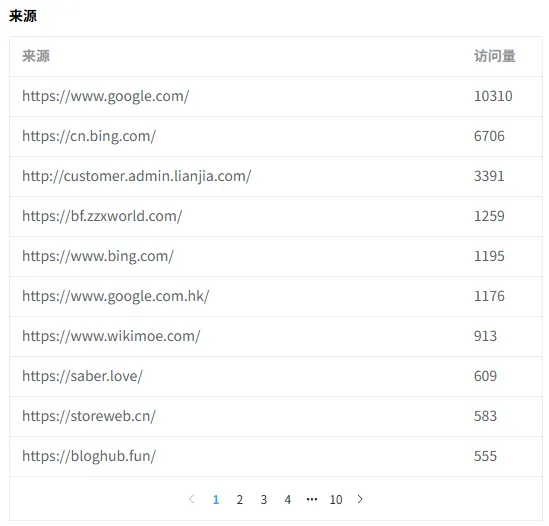
Task: Click the visit count 1176
Action: [x=489, y=296]
